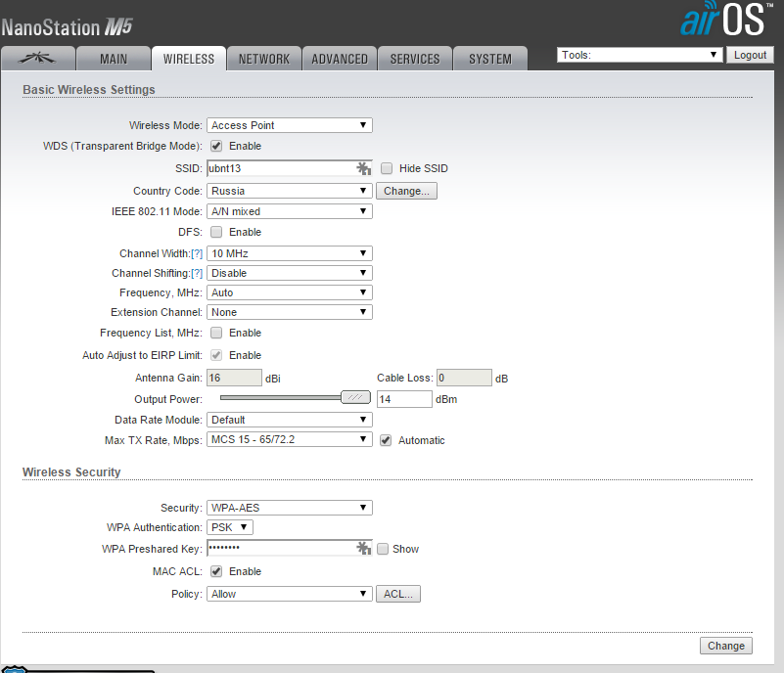Click the bottom Change button
This screenshot has width=784, height=673.
(726, 646)
